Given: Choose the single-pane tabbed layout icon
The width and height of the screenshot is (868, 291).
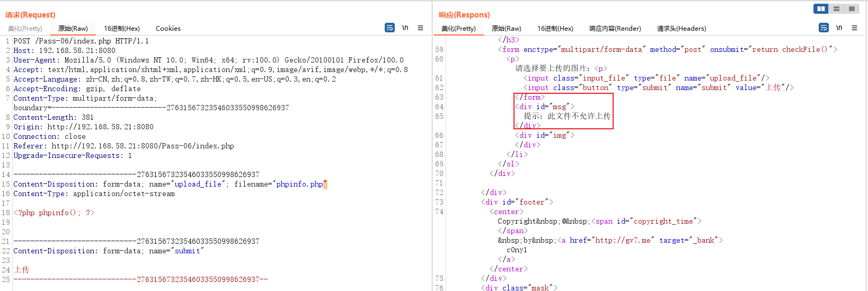Looking at the screenshot, I should 852,8.
